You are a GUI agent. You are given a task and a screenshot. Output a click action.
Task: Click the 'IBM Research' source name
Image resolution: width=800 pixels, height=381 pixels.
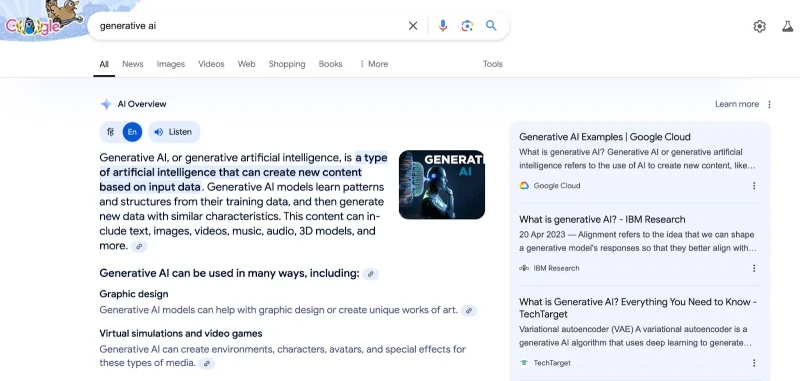(x=557, y=268)
